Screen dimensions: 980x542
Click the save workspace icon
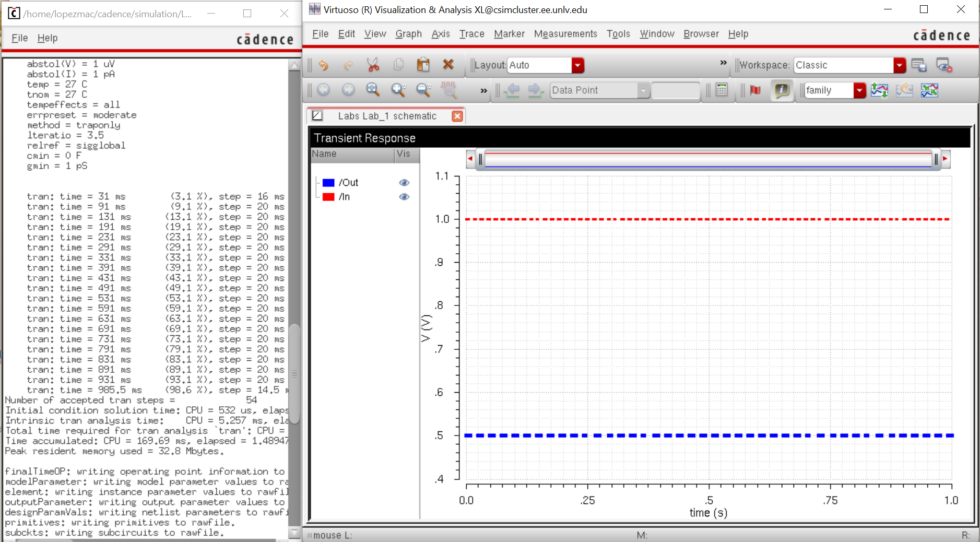pos(919,65)
